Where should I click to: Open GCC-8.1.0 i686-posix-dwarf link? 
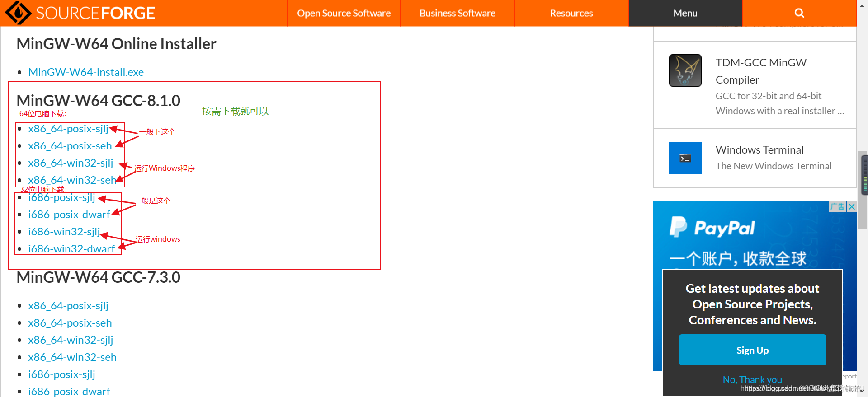[x=69, y=215]
